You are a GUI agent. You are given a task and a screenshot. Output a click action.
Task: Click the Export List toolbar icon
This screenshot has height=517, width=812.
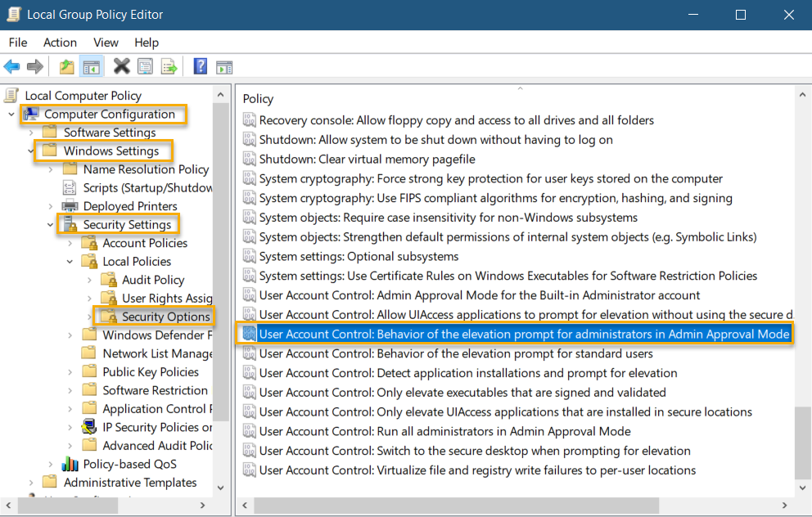pyautogui.click(x=170, y=66)
